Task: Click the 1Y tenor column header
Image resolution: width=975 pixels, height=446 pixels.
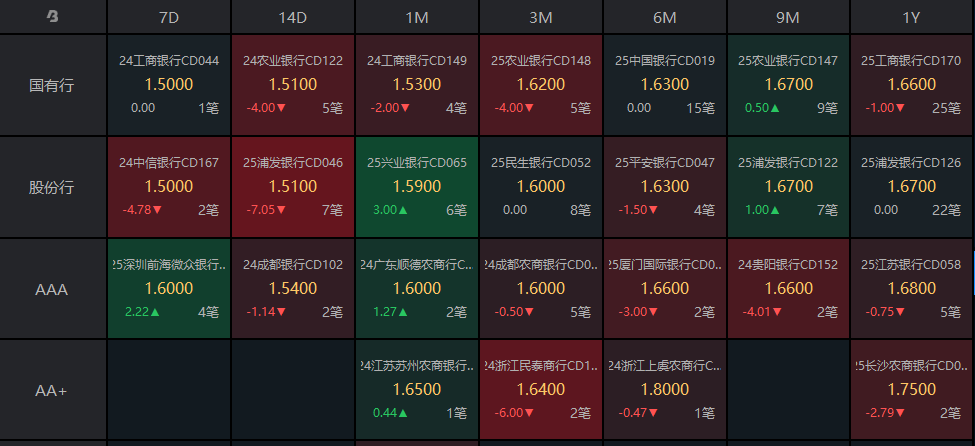Action: [911, 17]
